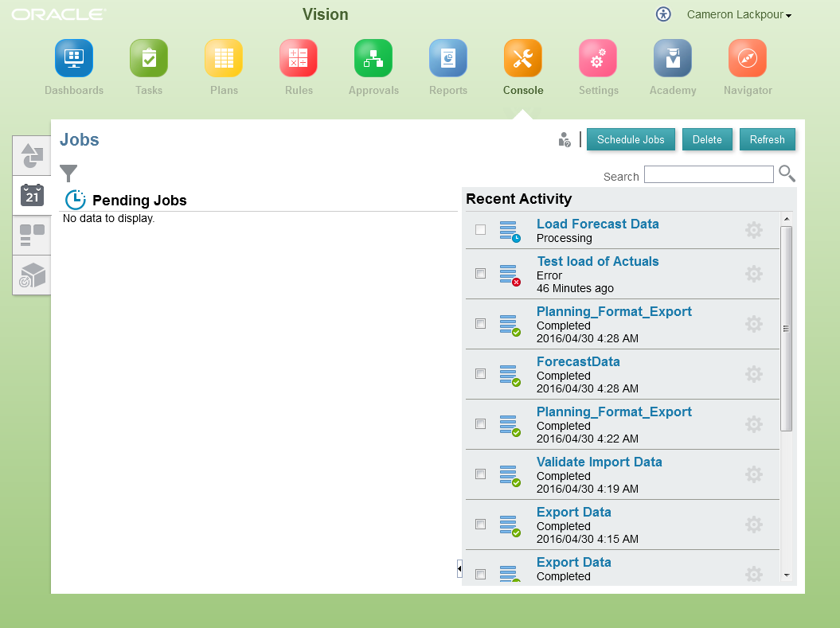Select the shapes tab in left sidebar

click(x=32, y=156)
